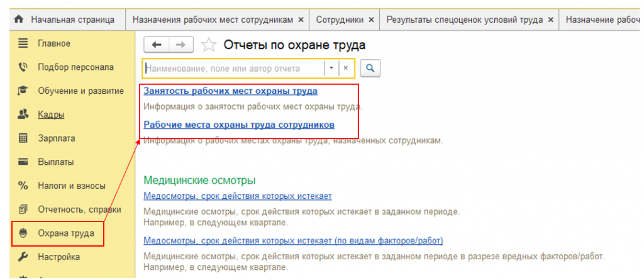Click the Отчеты по охране труда title
This screenshot has width=644, height=280.
point(294,45)
